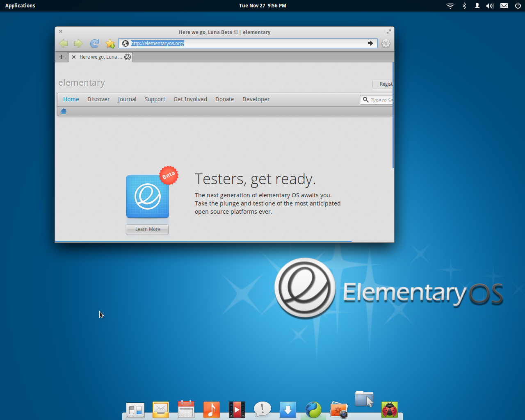Open a new tab with the plus button
This screenshot has height=420, width=525.
click(x=62, y=57)
